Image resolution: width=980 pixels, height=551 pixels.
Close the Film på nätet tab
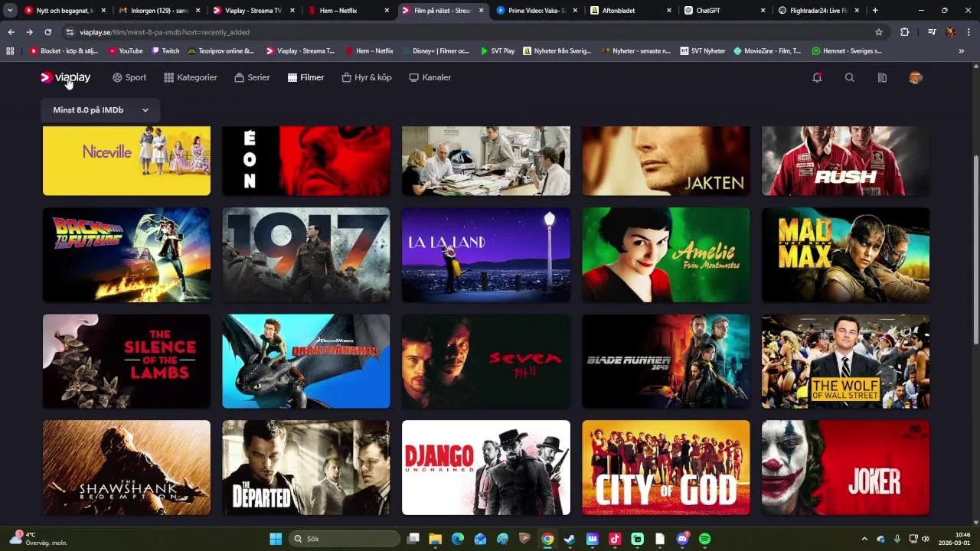(481, 11)
